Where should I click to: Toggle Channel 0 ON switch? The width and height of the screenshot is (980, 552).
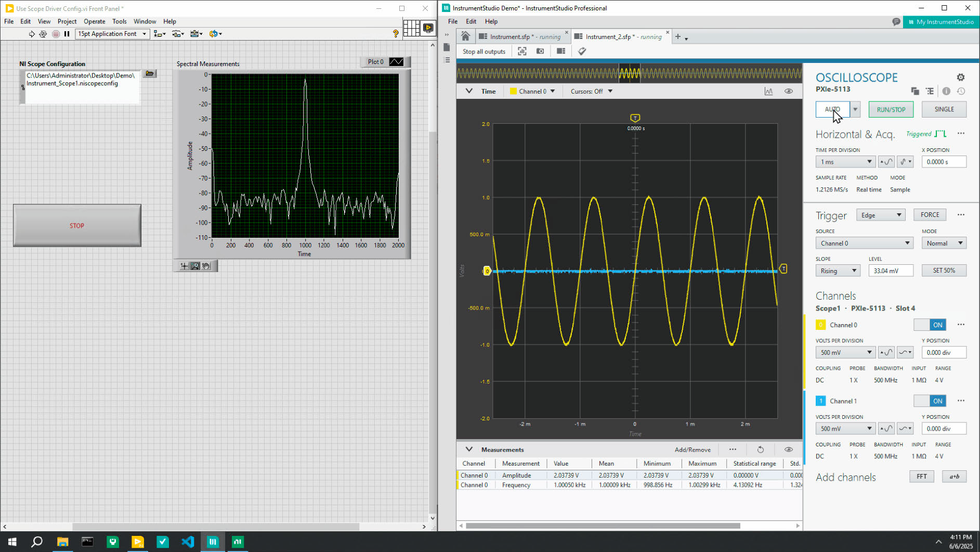930,325
